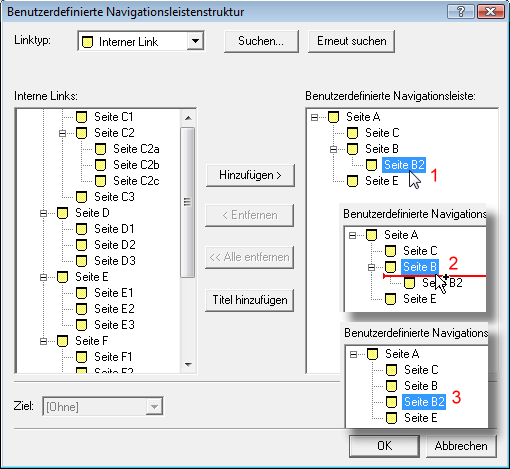Click the question mark help icon in the title bar

(x=461, y=12)
